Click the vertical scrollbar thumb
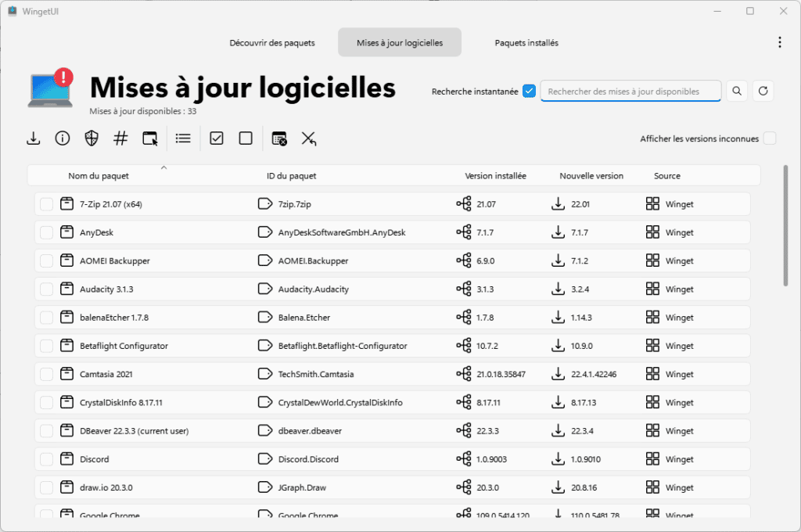The width and height of the screenshot is (801, 532). pos(785,225)
